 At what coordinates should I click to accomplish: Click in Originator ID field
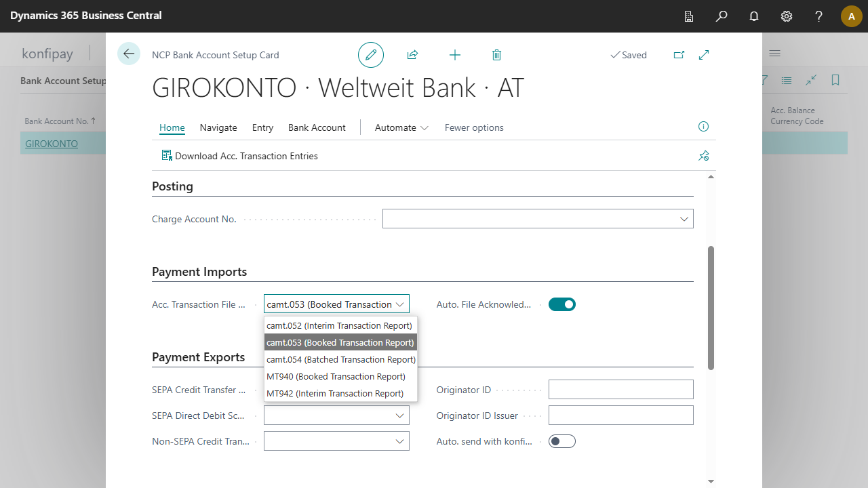click(620, 390)
